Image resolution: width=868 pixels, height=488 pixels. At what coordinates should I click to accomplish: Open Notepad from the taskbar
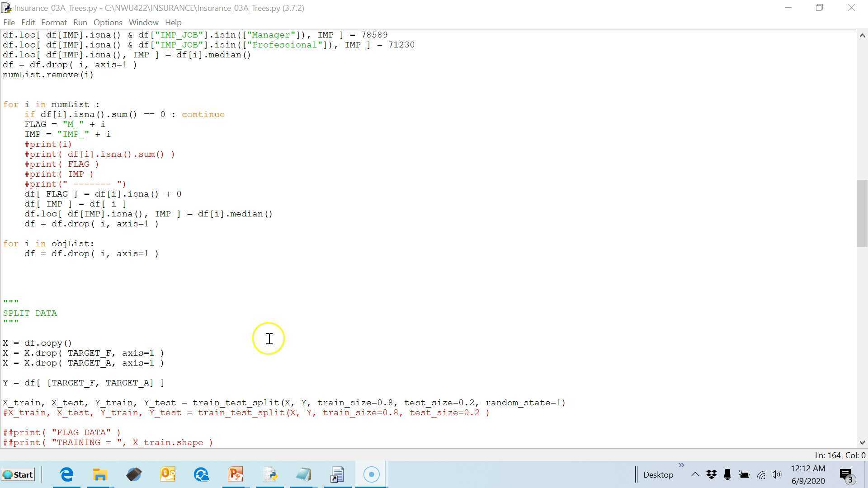pos(303,474)
